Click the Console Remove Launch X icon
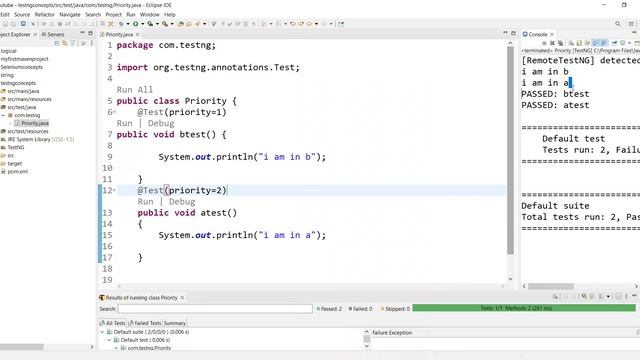 point(553,43)
